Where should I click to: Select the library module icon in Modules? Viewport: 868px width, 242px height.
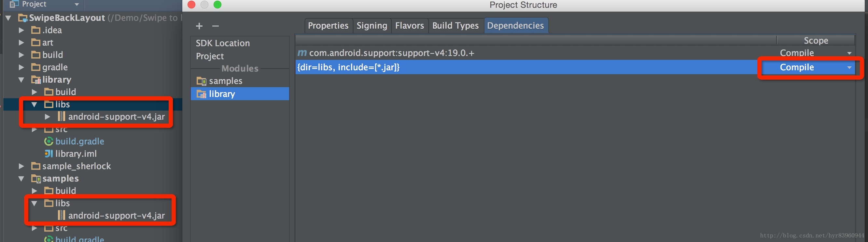(x=202, y=94)
